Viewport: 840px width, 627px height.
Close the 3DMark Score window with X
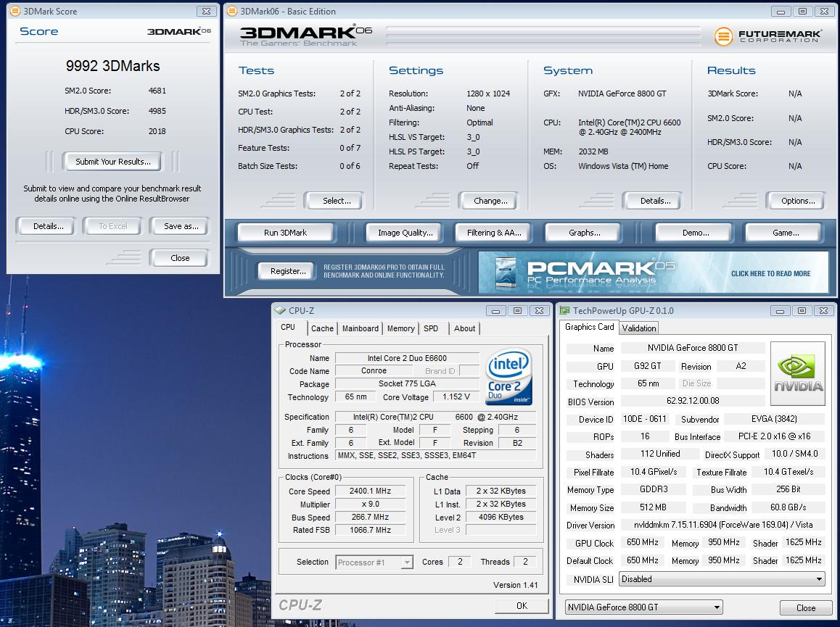coord(206,11)
